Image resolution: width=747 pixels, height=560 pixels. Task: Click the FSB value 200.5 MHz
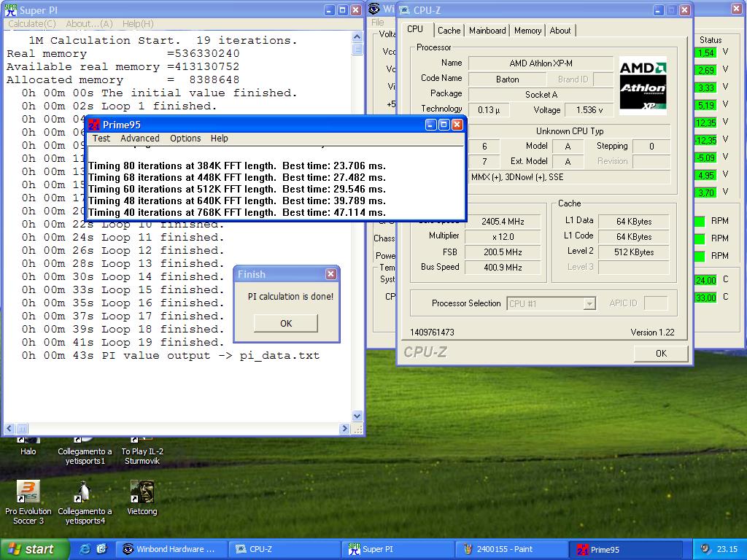tap(503, 252)
